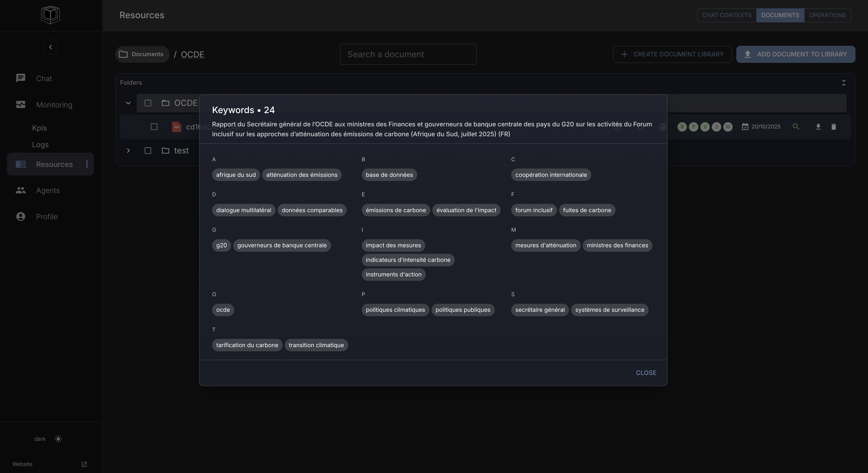Image resolution: width=868 pixels, height=473 pixels.
Task: Collapse the OCDE folder chevron
Action: tap(128, 103)
